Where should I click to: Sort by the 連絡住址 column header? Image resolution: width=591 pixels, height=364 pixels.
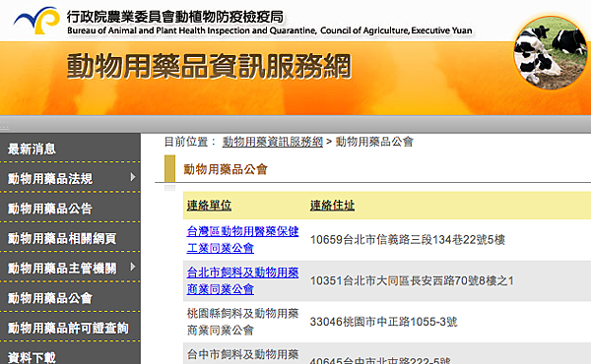[x=332, y=206]
